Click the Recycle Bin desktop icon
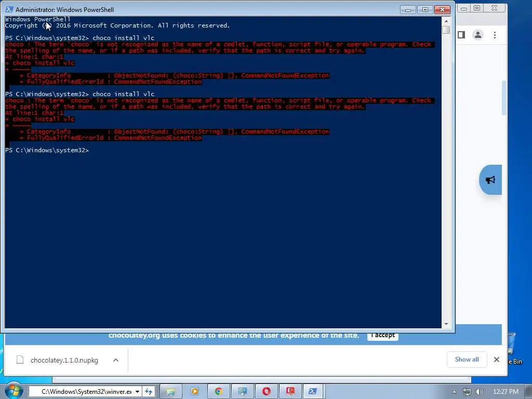 point(514,348)
